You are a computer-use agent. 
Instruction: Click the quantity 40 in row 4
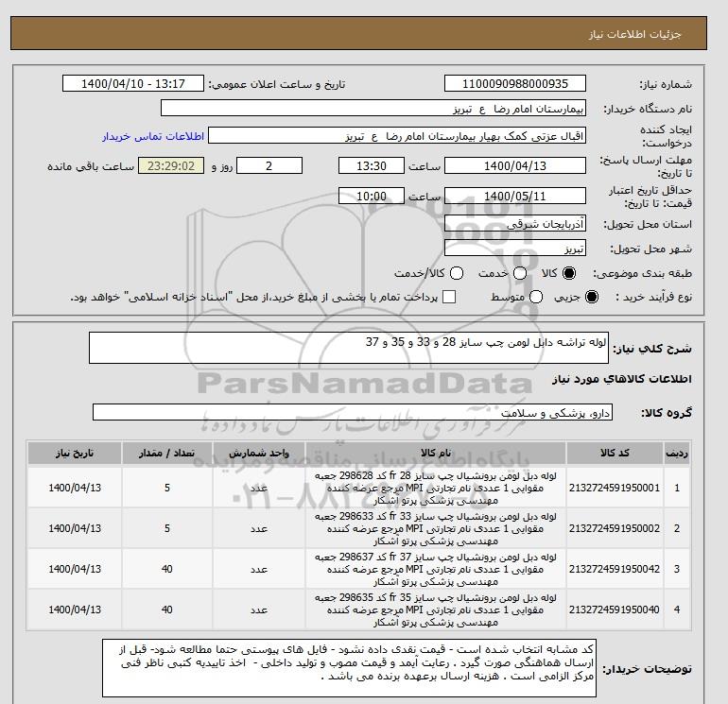[x=167, y=610]
